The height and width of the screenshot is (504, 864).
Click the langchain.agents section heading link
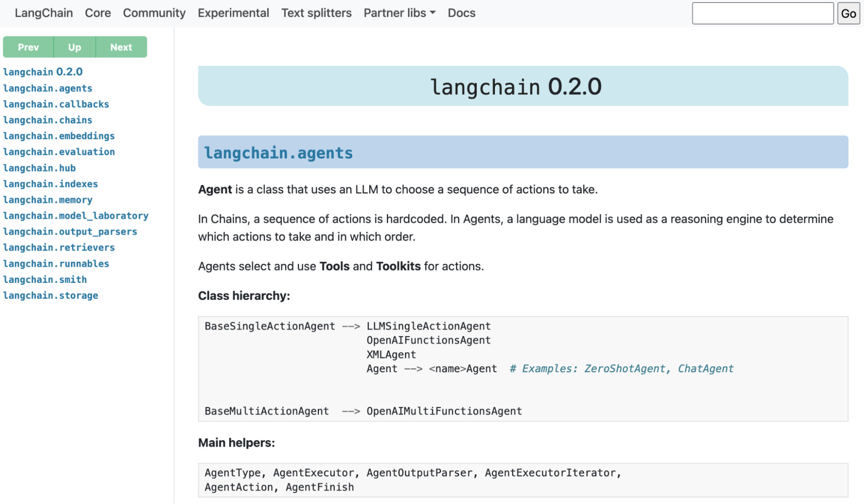[278, 153]
